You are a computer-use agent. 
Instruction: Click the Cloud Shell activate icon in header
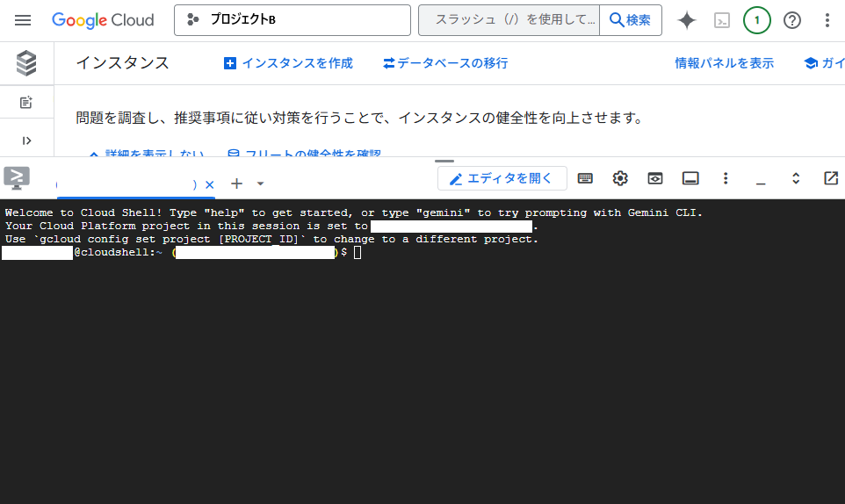pos(722,20)
